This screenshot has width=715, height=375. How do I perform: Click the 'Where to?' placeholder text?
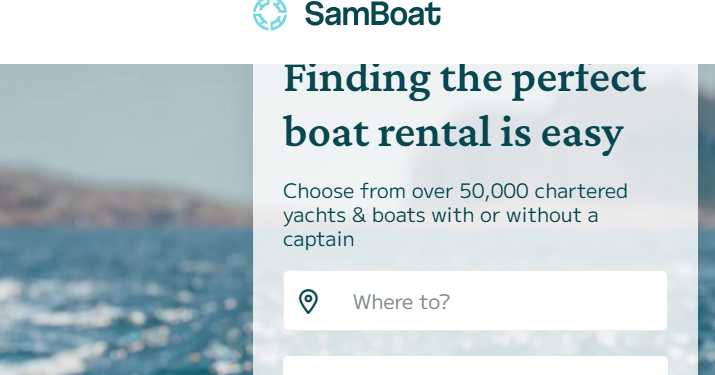(x=401, y=302)
